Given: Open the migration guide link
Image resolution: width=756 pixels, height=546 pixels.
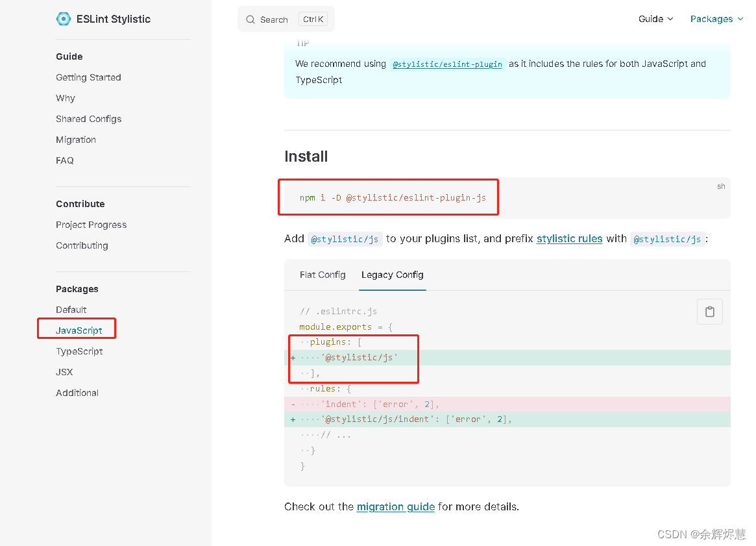Looking at the screenshot, I should point(396,507).
